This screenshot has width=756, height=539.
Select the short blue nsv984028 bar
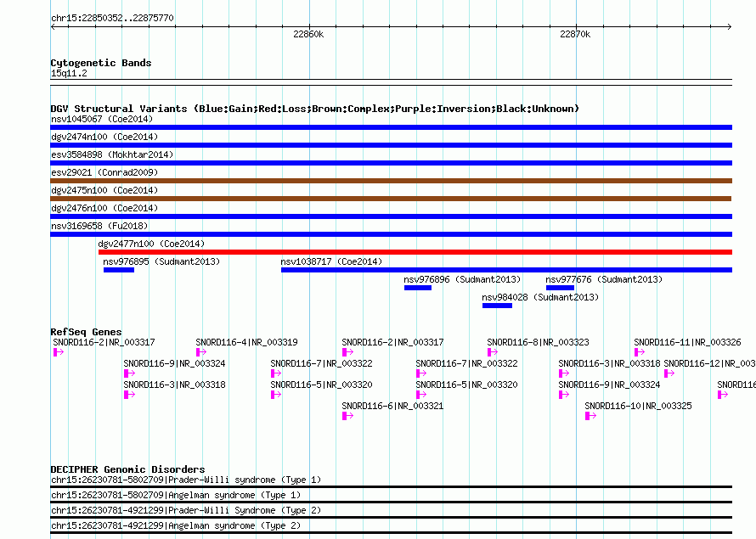[x=497, y=306]
